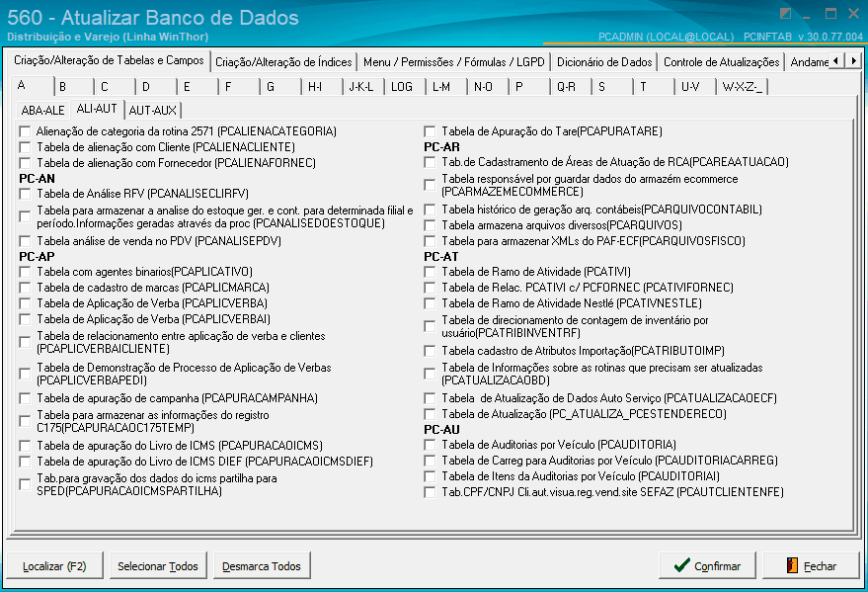Enable the PCALIENACLIENTE checkbox

pyautogui.click(x=25, y=147)
